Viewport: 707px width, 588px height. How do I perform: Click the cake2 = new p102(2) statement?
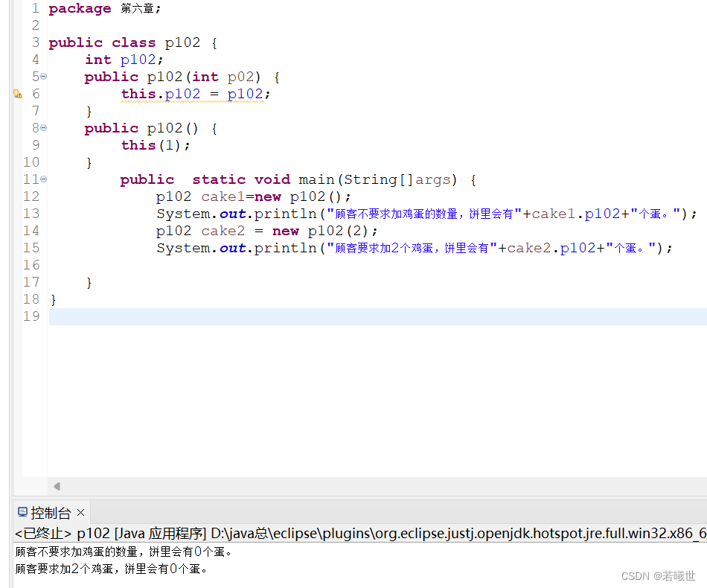point(267,231)
